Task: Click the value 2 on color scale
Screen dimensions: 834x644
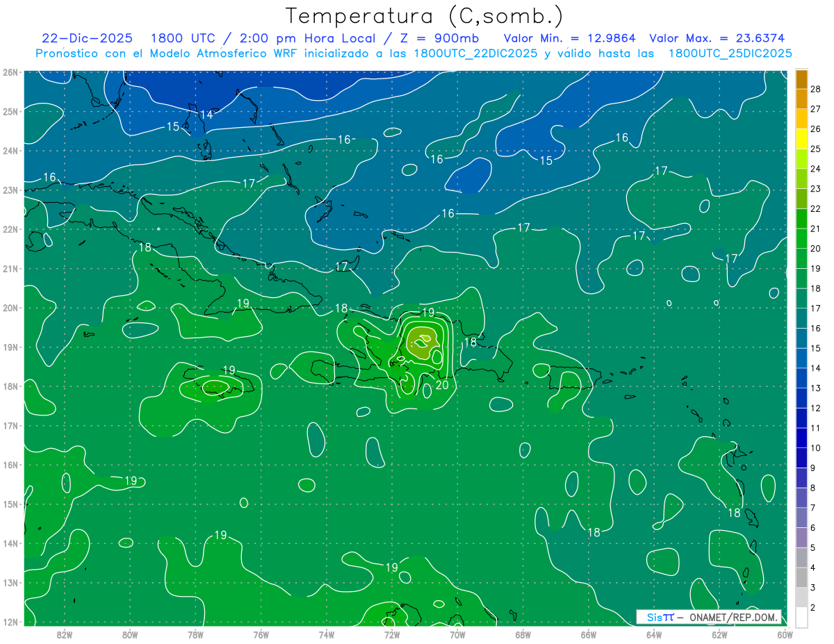Action: click(x=813, y=608)
